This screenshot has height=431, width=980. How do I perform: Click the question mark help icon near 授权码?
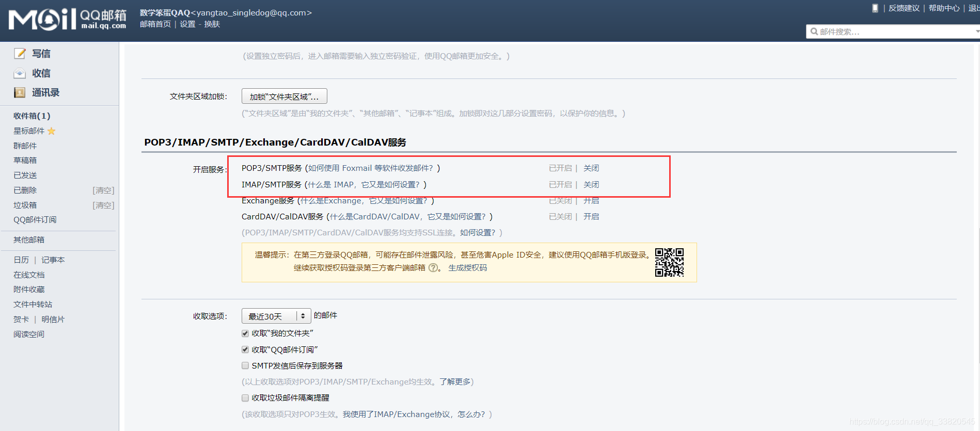tap(433, 268)
